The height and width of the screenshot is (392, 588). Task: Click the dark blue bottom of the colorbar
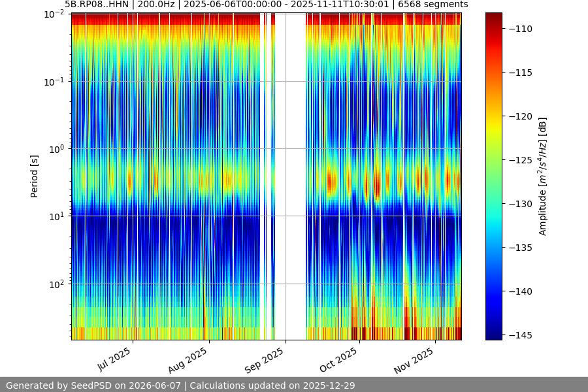(493, 335)
